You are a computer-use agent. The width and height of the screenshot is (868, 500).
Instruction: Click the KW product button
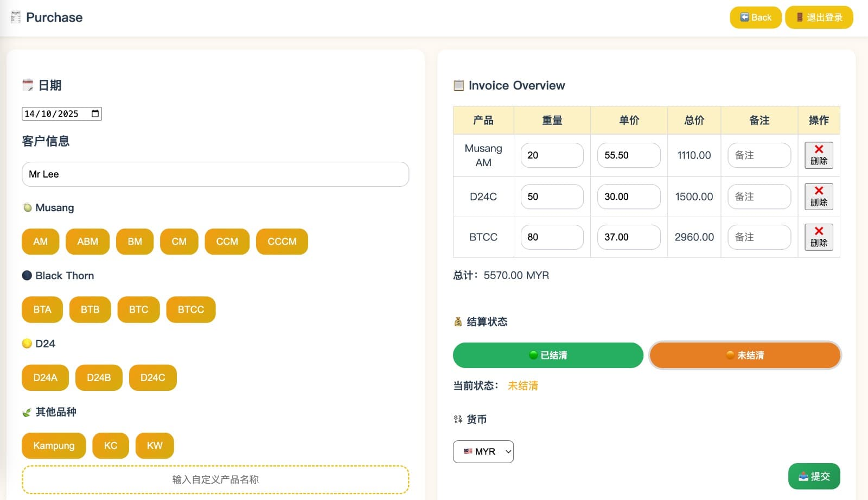pyautogui.click(x=154, y=445)
